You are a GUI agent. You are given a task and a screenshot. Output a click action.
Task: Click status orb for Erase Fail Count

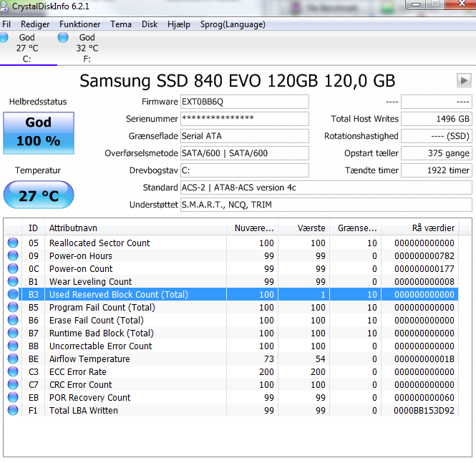[x=13, y=320]
